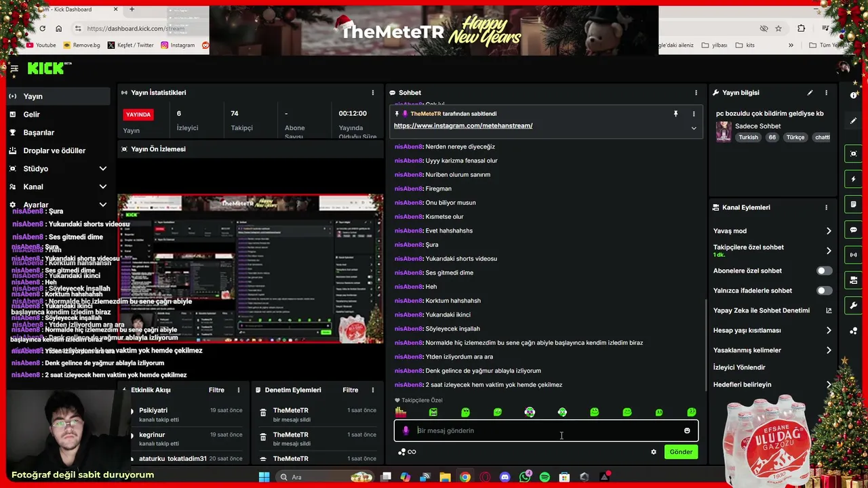Viewport: 868px width, 488px height.
Task: Open pinned message three-dot options
Action: tap(693, 114)
